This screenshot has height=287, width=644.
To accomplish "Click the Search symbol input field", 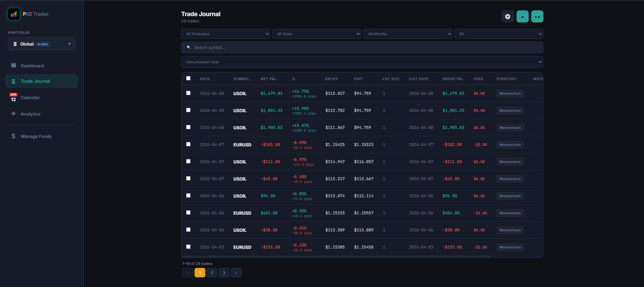I will click(x=362, y=48).
